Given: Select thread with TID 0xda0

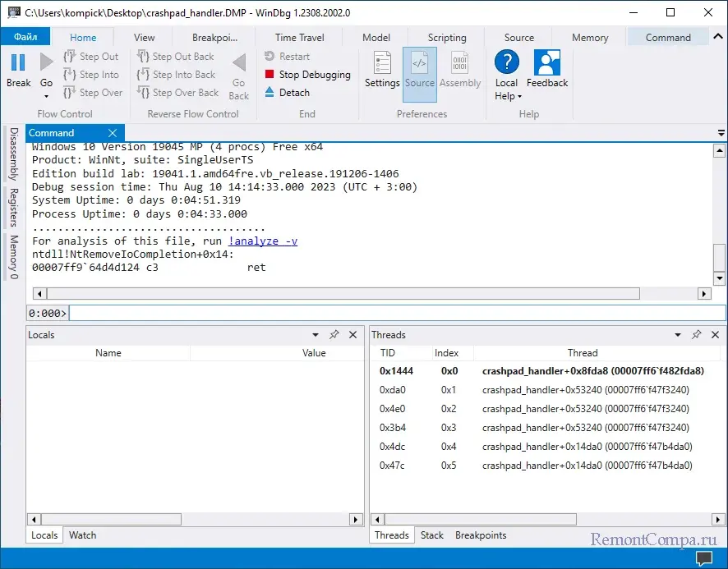Looking at the screenshot, I should (x=546, y=390).
